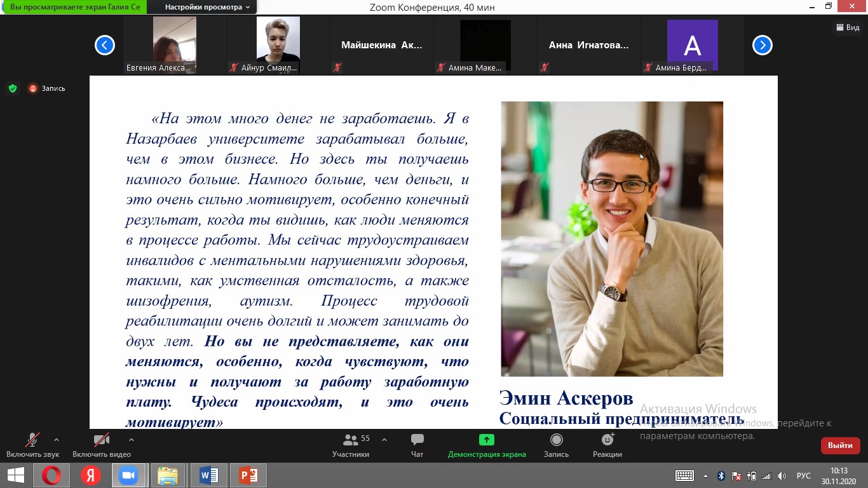Open the system volume control in the tray

click(782, 475)
